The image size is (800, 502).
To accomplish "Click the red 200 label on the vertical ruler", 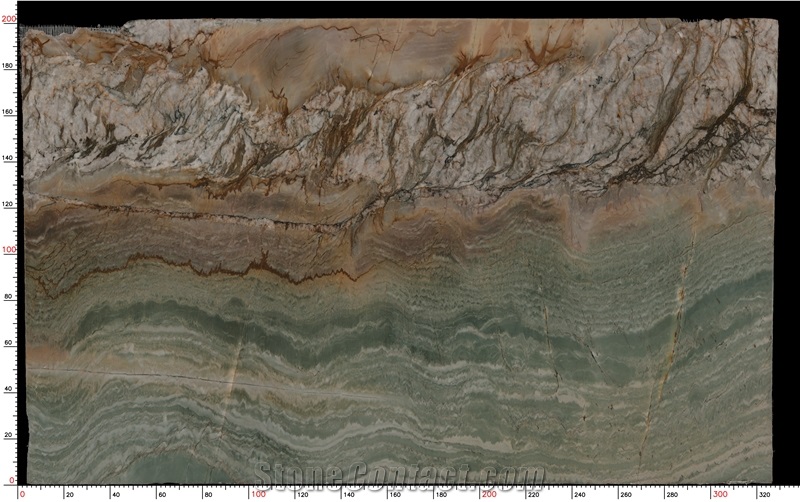I will pos(9,19).
